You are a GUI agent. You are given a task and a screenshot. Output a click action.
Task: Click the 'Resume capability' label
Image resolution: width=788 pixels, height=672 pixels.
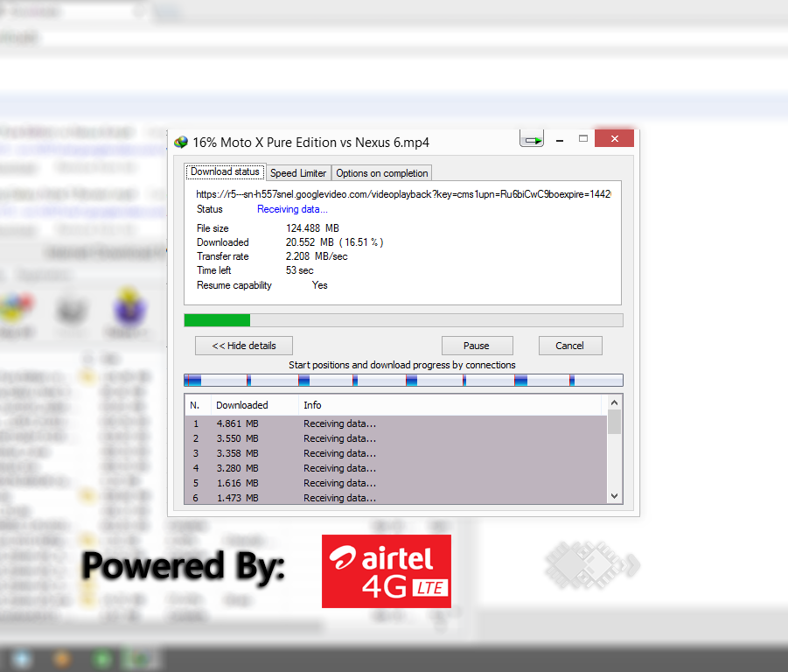click(234, 285)
